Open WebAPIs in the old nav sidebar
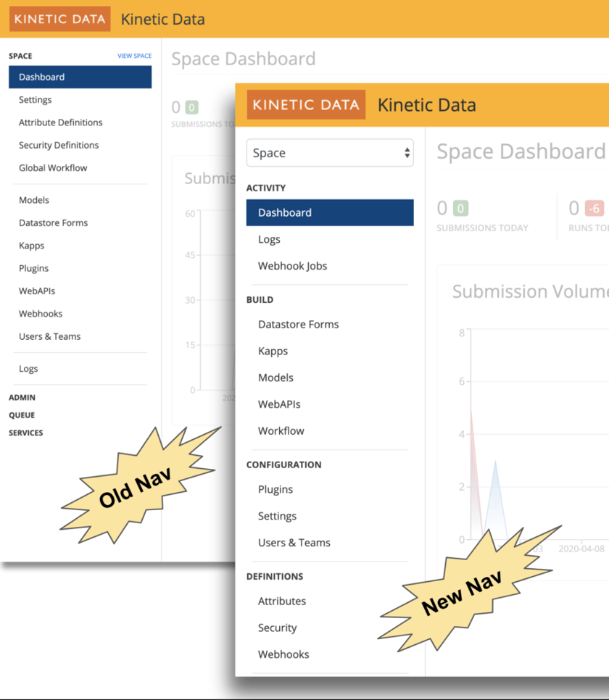Viewport: 609px width, 700px height. point(37,291)
